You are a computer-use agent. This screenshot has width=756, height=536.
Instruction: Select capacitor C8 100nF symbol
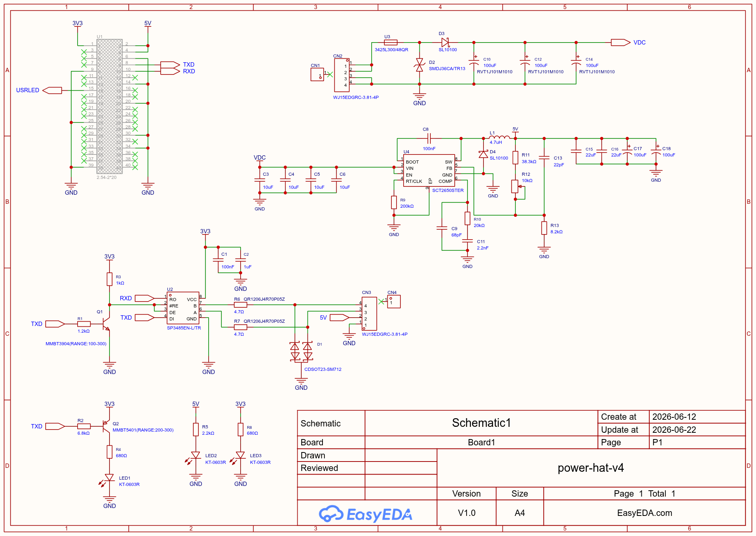429,138
